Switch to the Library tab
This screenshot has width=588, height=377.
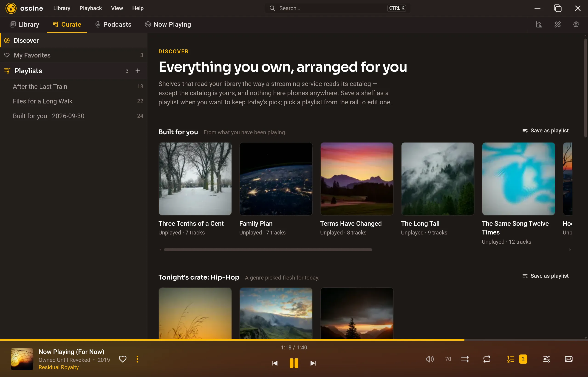click(x=24, y=24)
